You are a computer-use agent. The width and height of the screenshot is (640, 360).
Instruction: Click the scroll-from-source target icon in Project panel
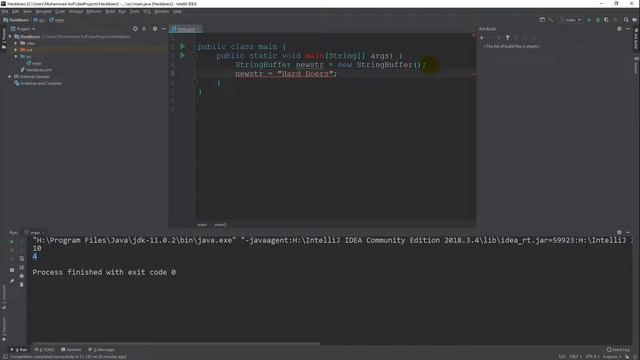[135, 29]
